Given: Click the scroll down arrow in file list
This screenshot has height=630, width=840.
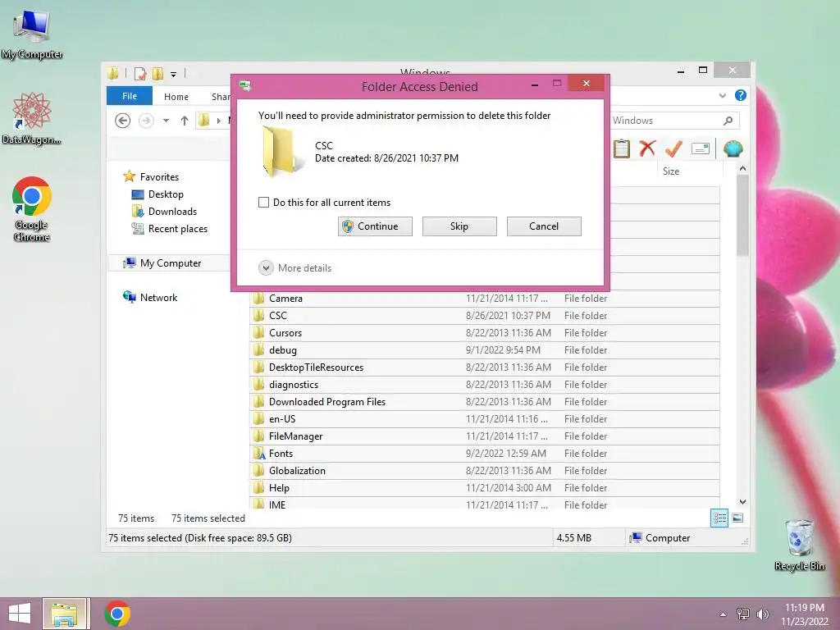Looking at the screenshot, I should click(x=742, y=502).
